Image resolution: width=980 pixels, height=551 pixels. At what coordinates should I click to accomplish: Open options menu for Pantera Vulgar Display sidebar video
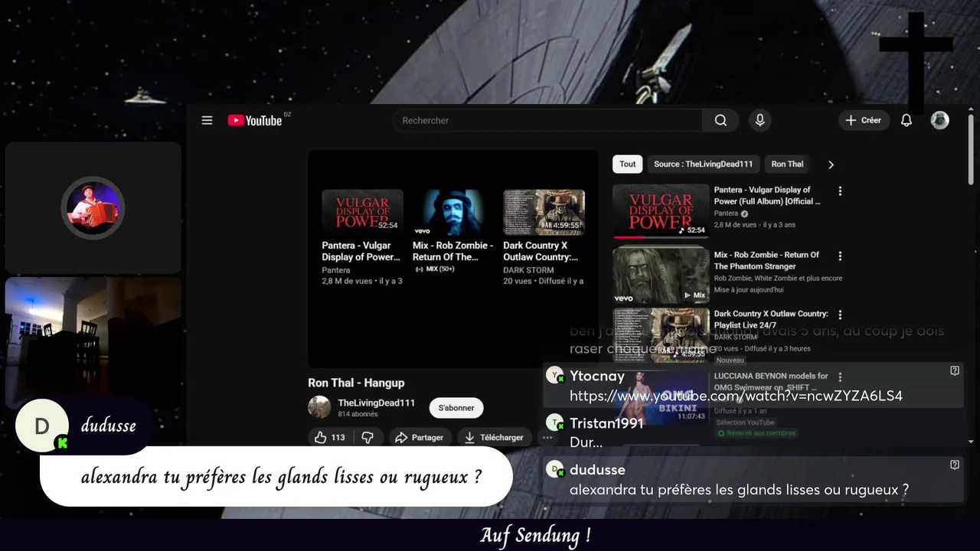(840, 191)
